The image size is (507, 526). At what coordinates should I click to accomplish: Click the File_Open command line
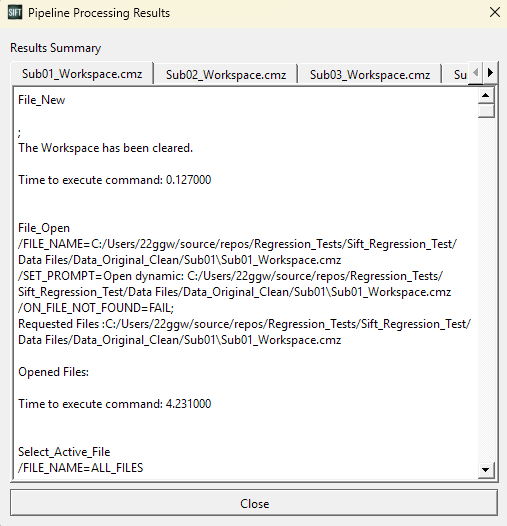44,228
